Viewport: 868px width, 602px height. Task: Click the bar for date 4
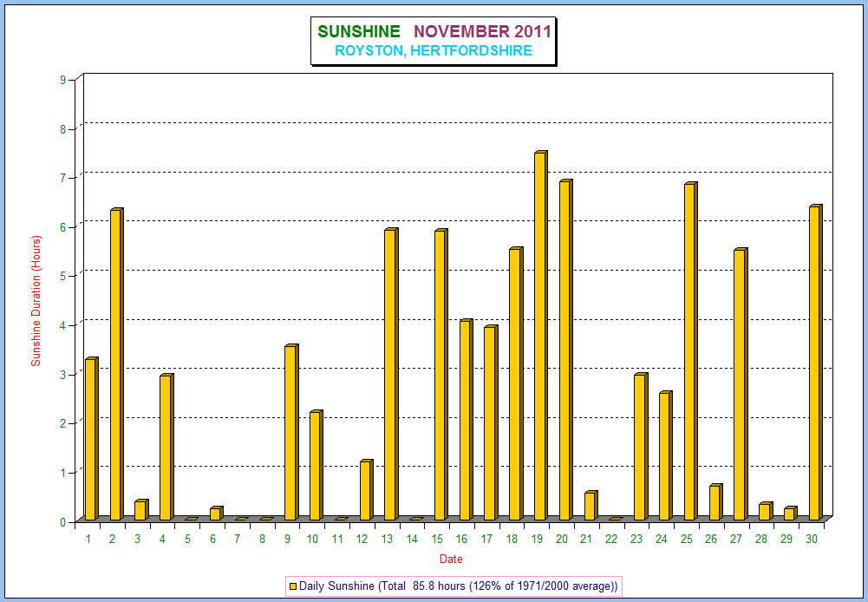click(x=166, y=448)
